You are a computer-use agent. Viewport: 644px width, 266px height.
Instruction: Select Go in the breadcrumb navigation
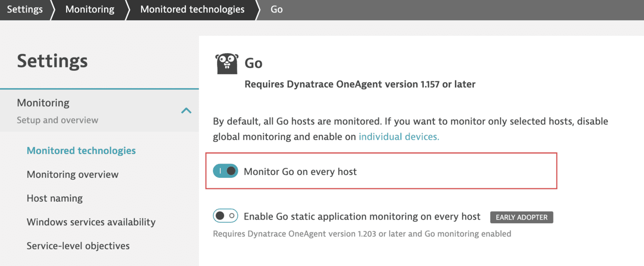point(276,9)
